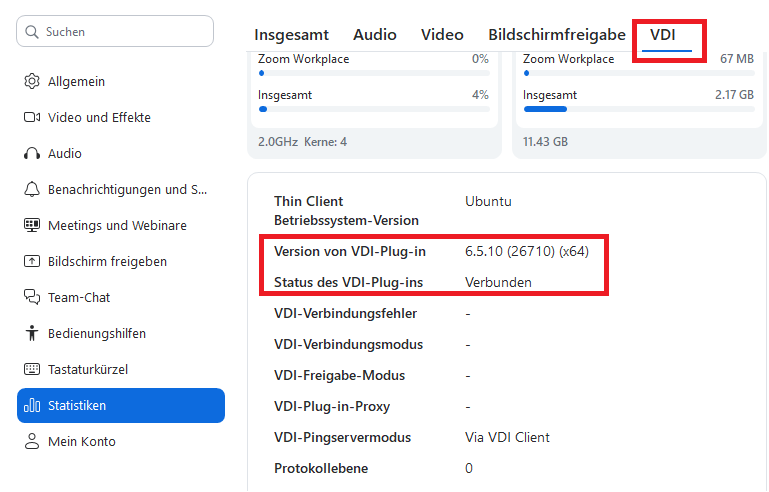The image size is (769, 492).
Task: Select the VDI tab
Action: coord(663,34)
